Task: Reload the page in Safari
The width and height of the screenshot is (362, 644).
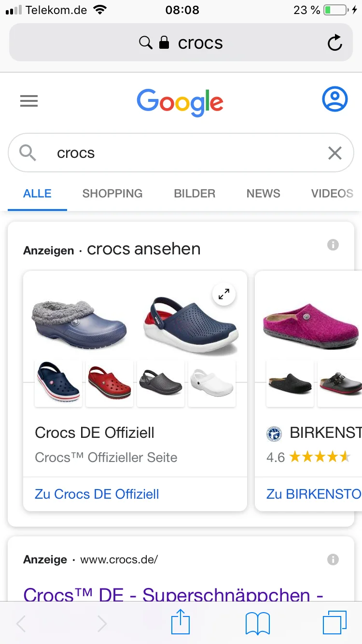Action: (x=334, y=43)
